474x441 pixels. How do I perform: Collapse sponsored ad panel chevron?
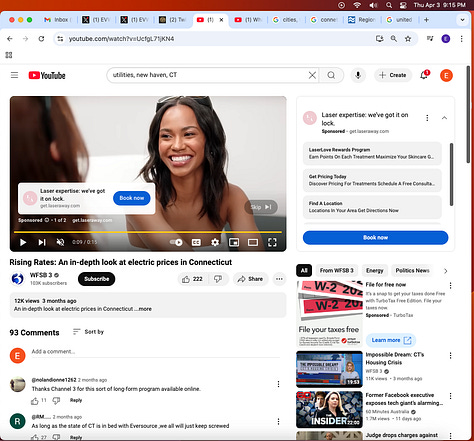pos(444,118)
